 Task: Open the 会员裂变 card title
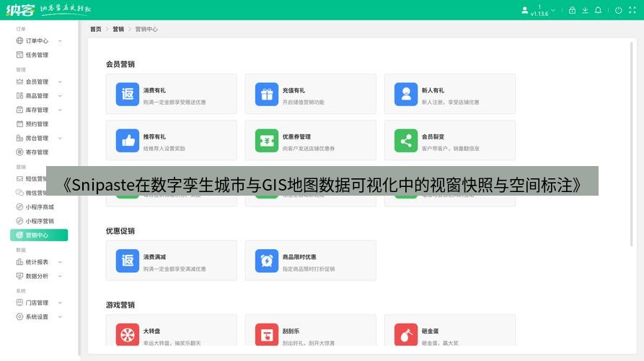[x=433, y=137]
